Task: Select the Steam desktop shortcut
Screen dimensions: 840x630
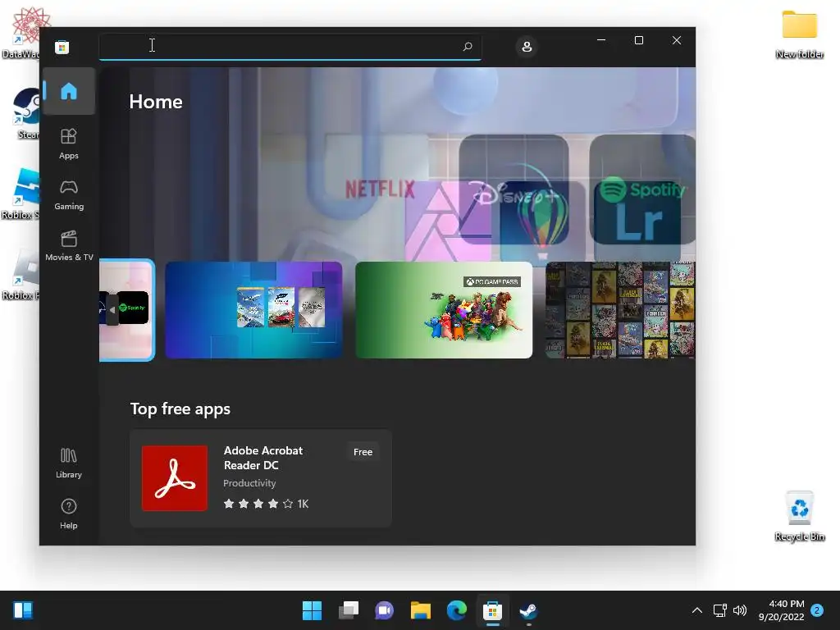Action: tap(25, 113)
